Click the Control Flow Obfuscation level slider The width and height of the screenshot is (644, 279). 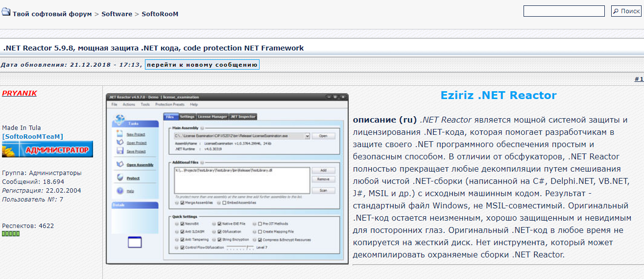pyautogui.click(x=240, y=248)
